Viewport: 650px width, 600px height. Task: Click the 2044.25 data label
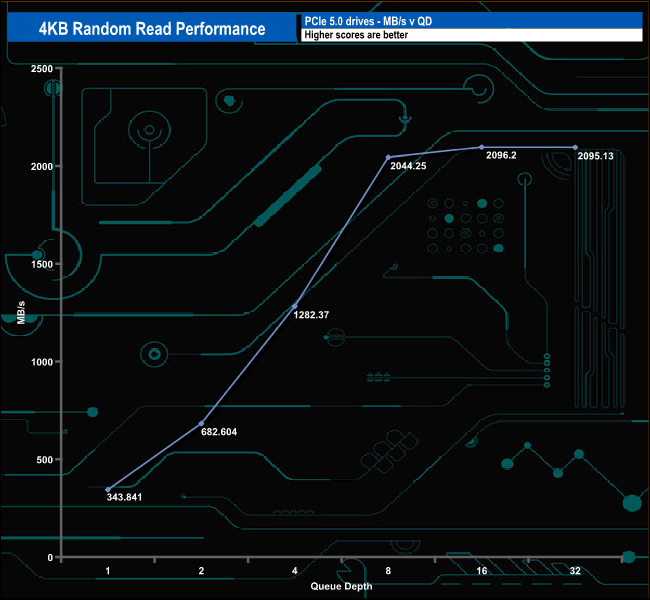pos(405,166)
